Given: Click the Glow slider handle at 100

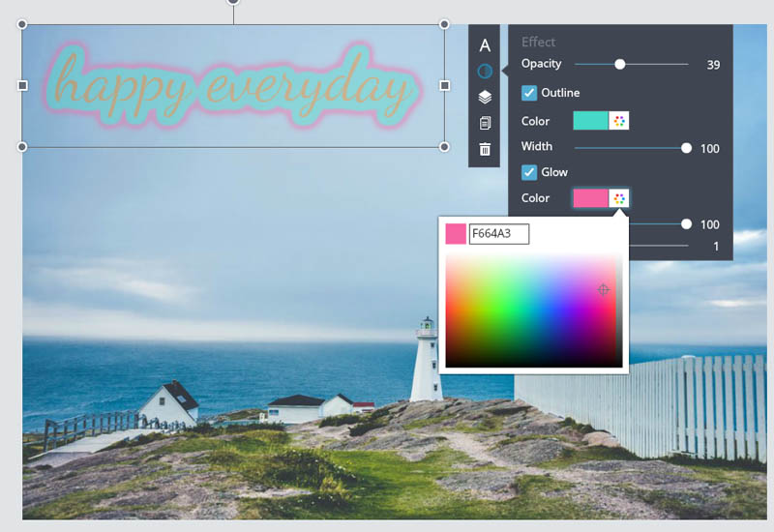Looking at the screenshot, I should 686,224.
